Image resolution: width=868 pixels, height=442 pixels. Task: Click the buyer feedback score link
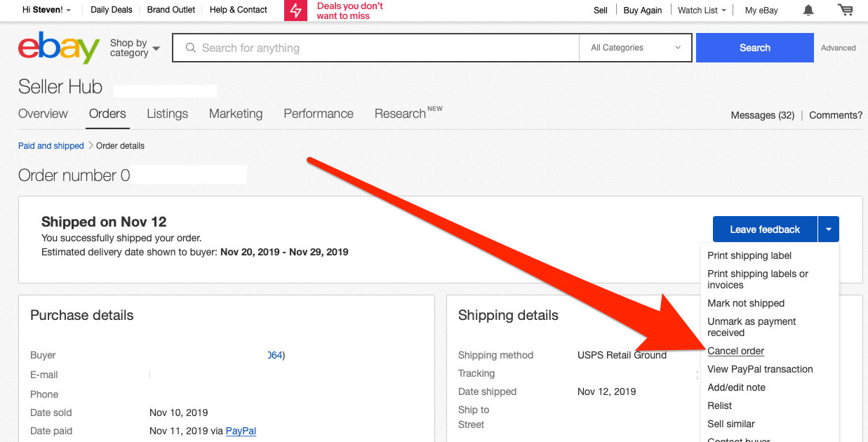275,355
